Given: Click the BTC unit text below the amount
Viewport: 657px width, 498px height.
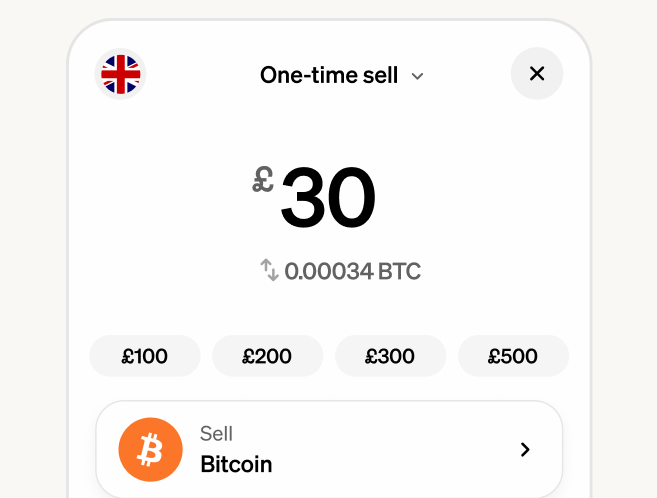Looking at the screenshot, I should pyautogui.click(x=399, y=271).
